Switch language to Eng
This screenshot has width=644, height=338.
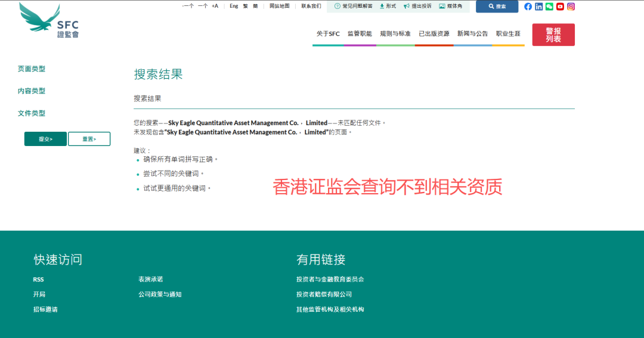pyautogui.click(x=234, y=6)
